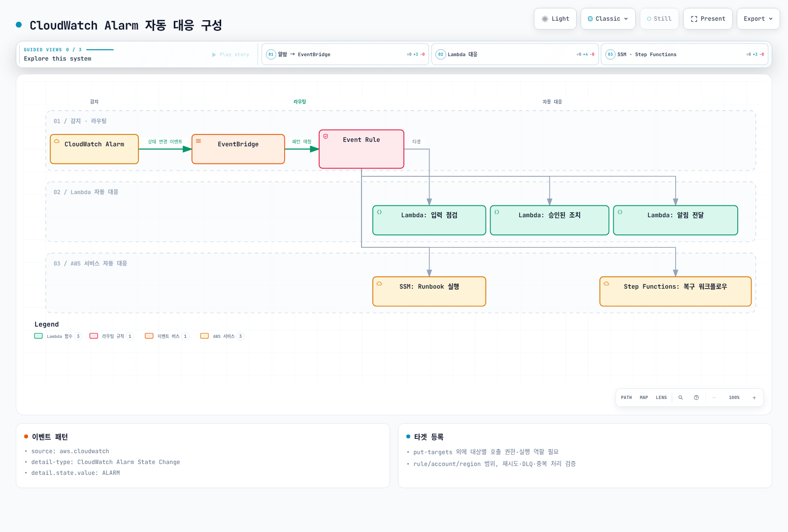Enable LENS mode
This screenshot has height=532, width=788.
click(661, 398)
